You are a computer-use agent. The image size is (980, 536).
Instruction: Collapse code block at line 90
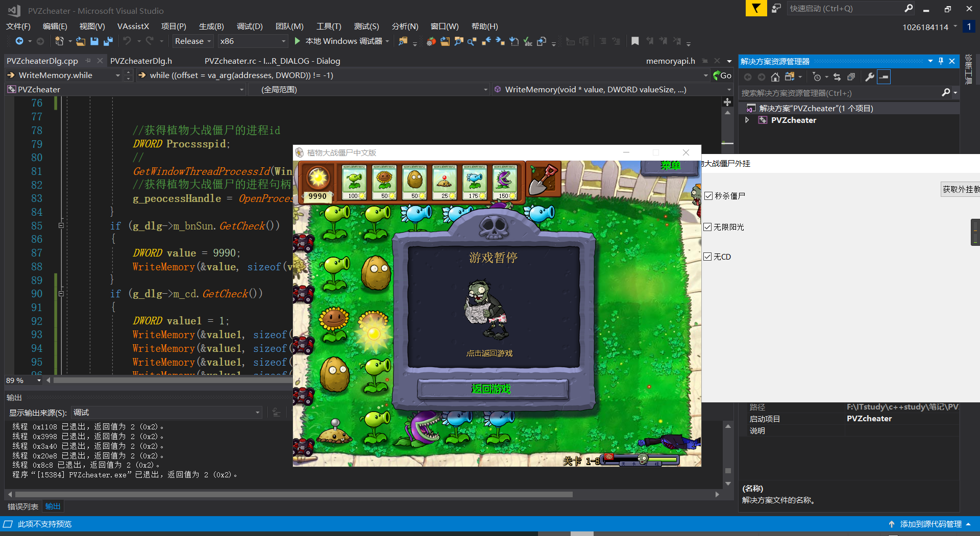click(61, 294)
